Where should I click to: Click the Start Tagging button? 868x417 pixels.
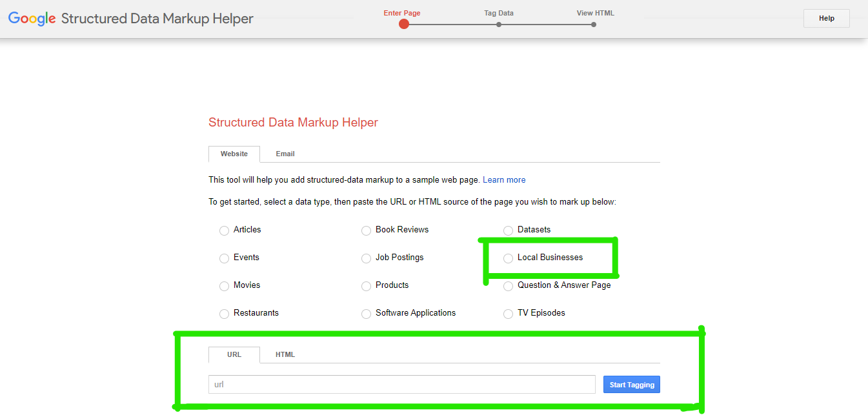coord(632,385)
